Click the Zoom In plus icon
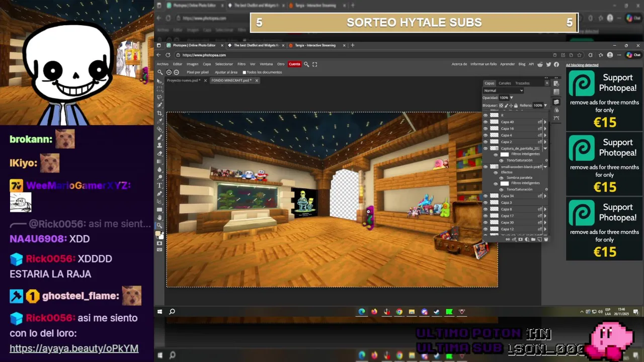The width and height of the screenshot is (644, 362). (x=169, y=72)
